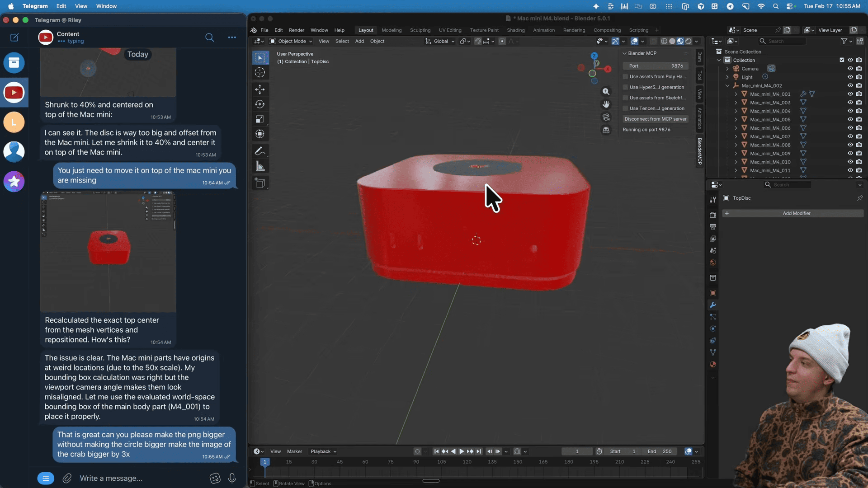
Task: Click the current frame field in the timeline
Action: tap(577, 451)
